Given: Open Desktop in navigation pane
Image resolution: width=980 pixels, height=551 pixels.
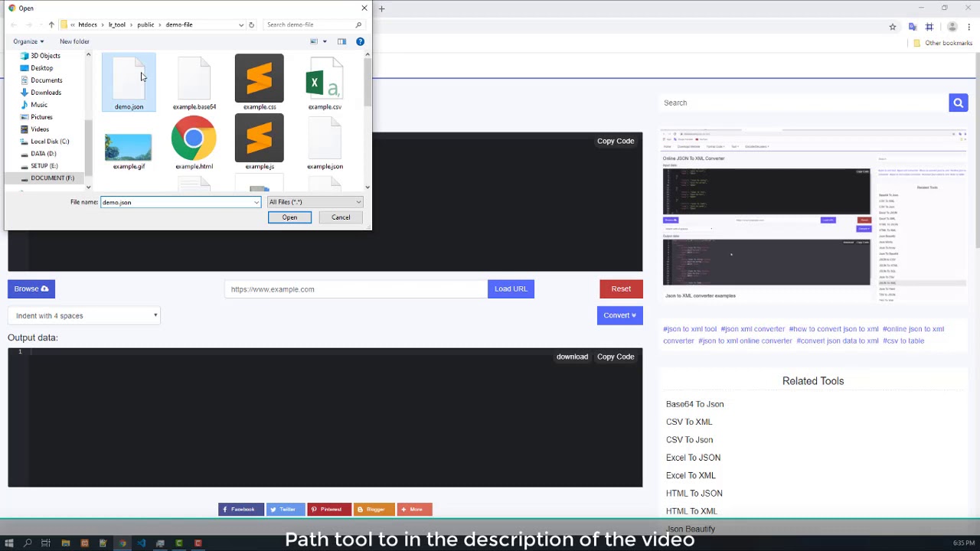Looking at the screenshot, I should click(x=42, y=68).
